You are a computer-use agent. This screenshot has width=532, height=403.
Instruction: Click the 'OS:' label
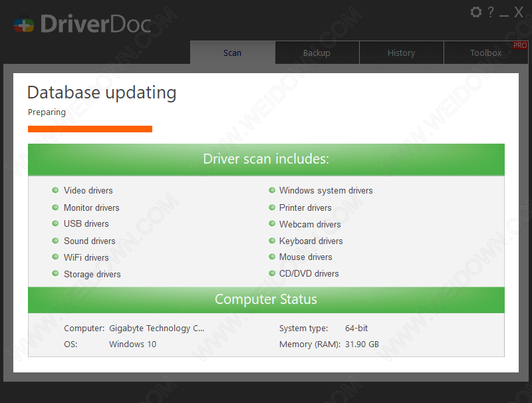coord(70,344)
